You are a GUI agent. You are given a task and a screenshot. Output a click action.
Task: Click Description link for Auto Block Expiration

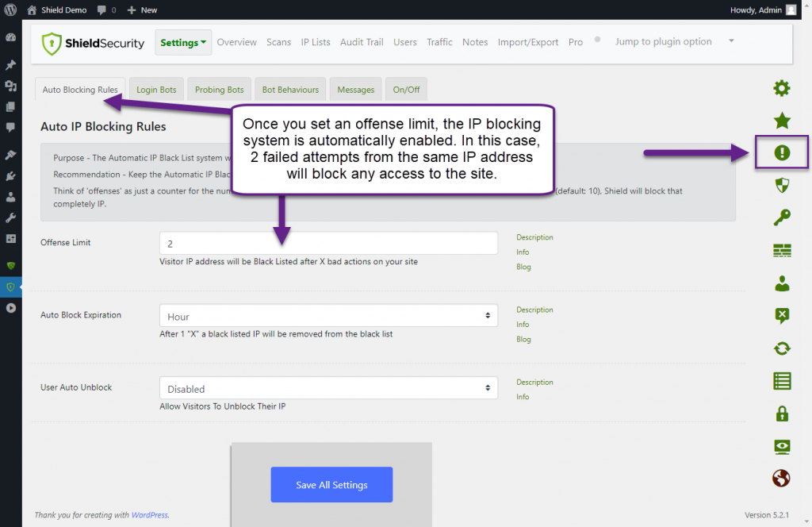point(534,310)
